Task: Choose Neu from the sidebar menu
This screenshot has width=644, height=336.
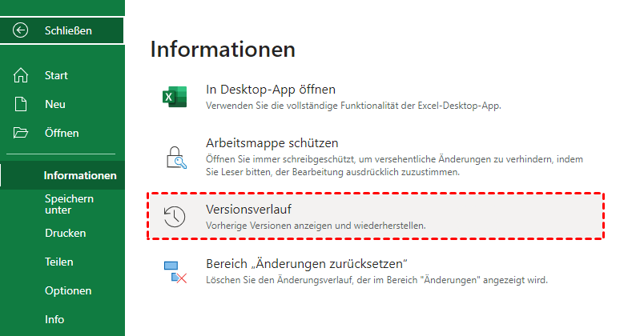Action: point(55,104)
